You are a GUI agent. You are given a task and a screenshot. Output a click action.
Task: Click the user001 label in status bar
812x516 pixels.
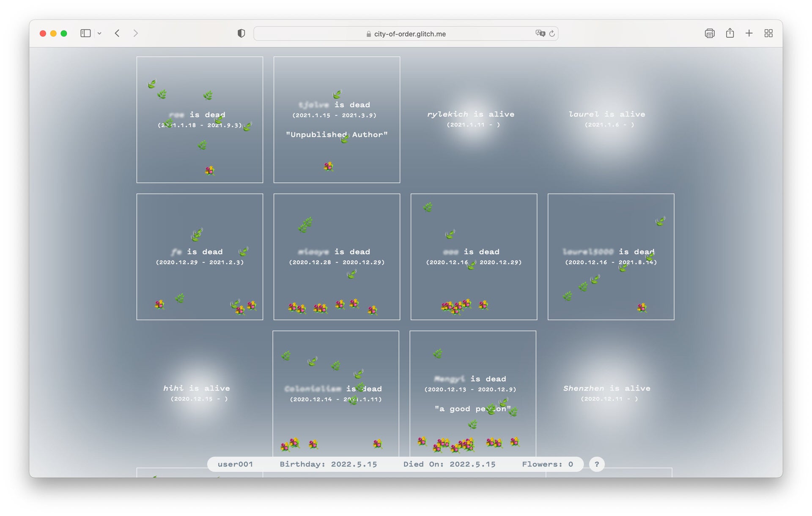coord(235,464)
